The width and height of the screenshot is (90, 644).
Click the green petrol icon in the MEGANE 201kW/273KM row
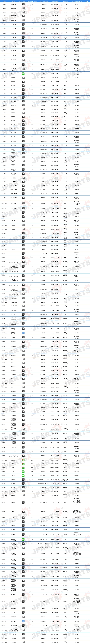pyautogui.click(x=23, y=476)
